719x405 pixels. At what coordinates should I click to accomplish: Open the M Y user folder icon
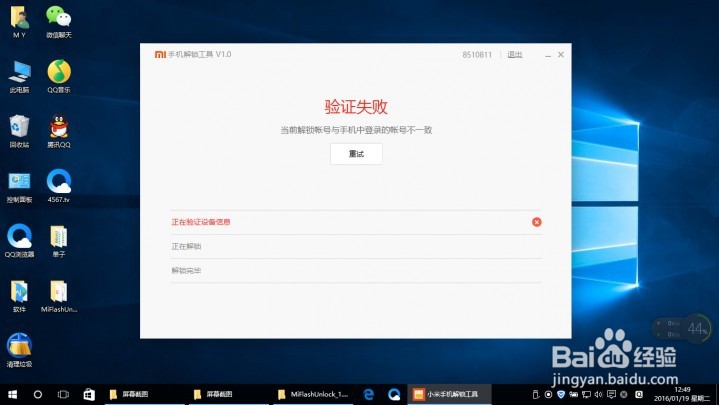coord(19,22)
